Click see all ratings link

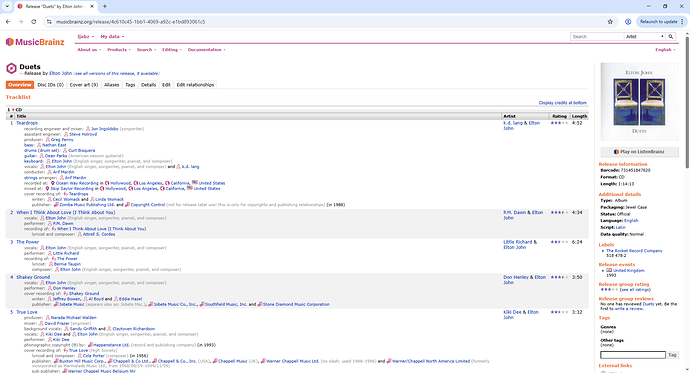tap(636, 290)
